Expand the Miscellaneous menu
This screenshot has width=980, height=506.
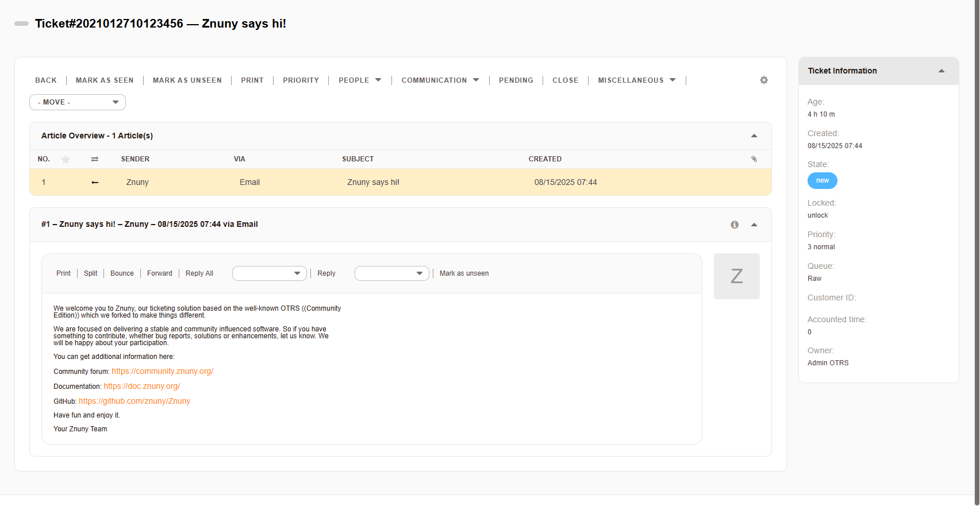tap(636, 80)
